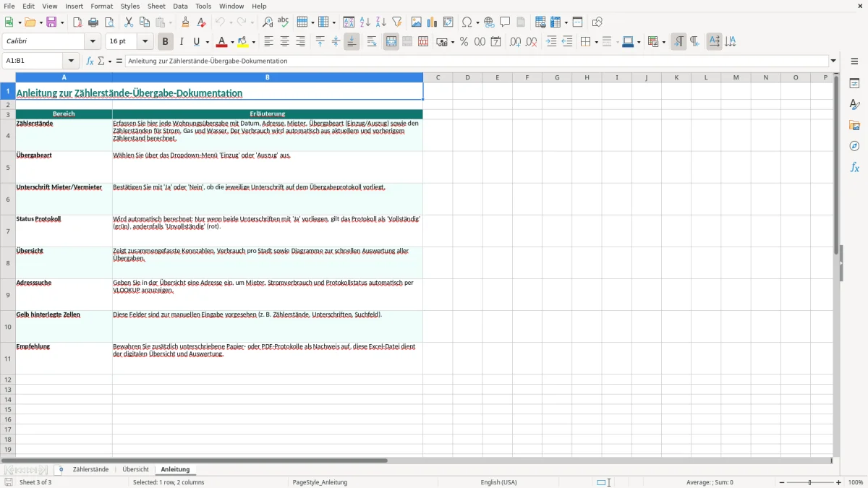
Task: Sort descending Z to A
Action: (x=381, y=22)
